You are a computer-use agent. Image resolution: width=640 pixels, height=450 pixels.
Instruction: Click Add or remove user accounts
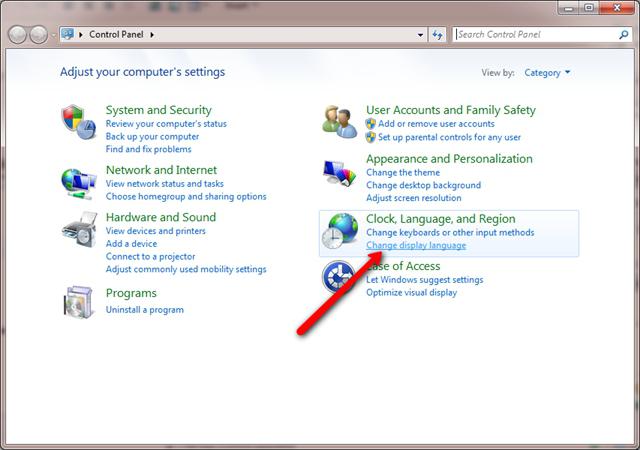436,124
